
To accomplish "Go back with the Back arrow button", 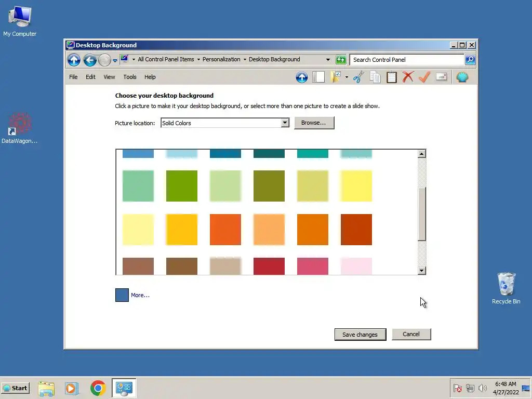I will click(x=90, y=60).
